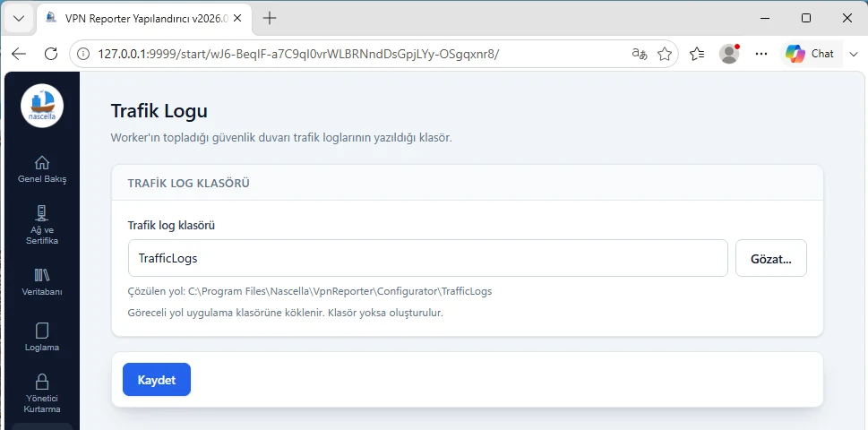868x430 pixels.
Task: Click the TRAFİK LOG KLASÖRÜ card header
Action: [468, 183]
